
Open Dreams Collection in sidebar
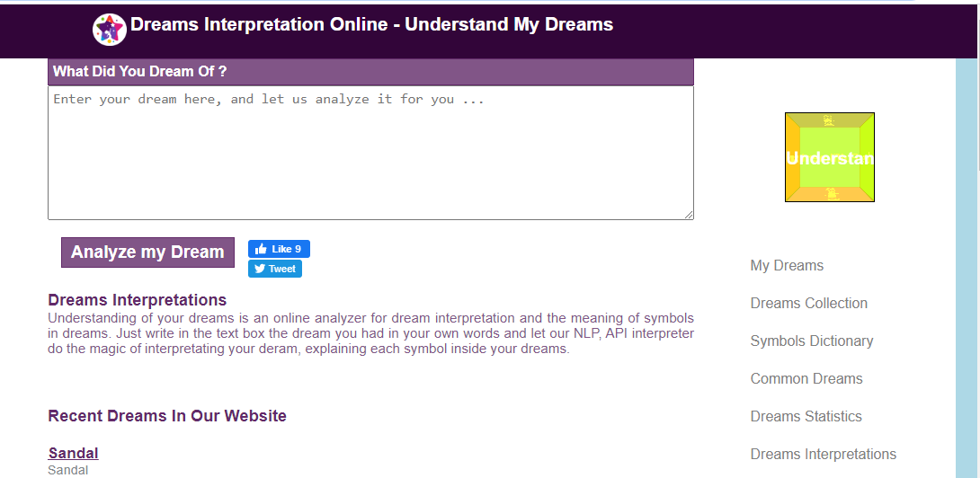tap(809, 303)
